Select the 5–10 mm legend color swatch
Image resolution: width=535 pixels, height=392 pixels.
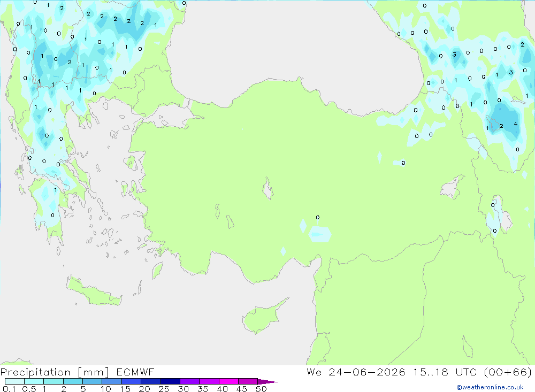[x=92, y=381]
